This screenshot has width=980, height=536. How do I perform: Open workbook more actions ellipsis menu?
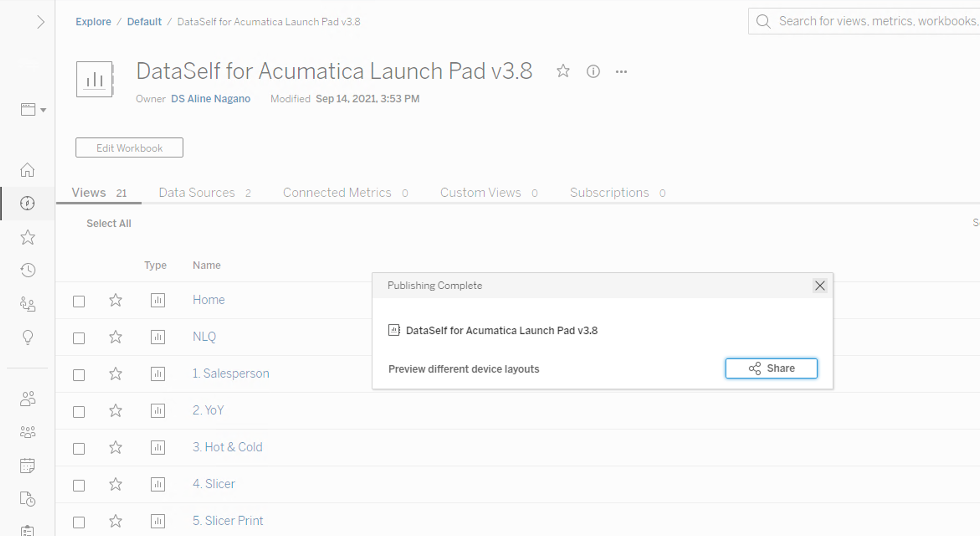(621, 72)
